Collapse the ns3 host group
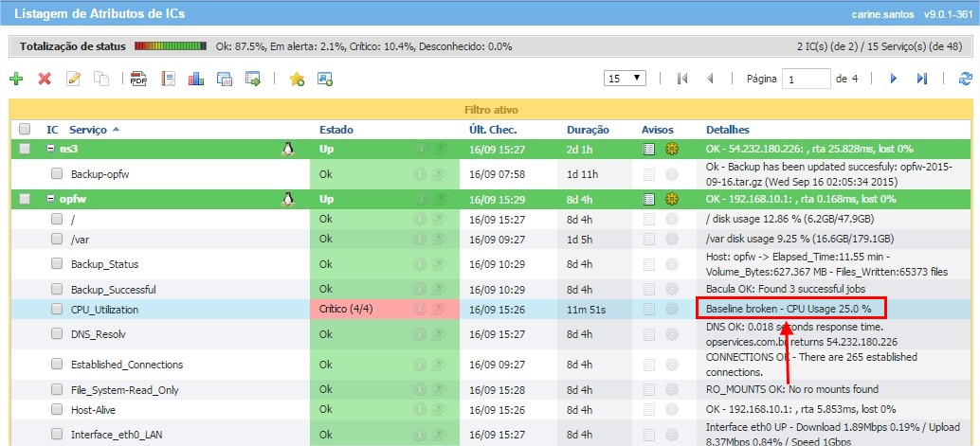 [50, 149]
